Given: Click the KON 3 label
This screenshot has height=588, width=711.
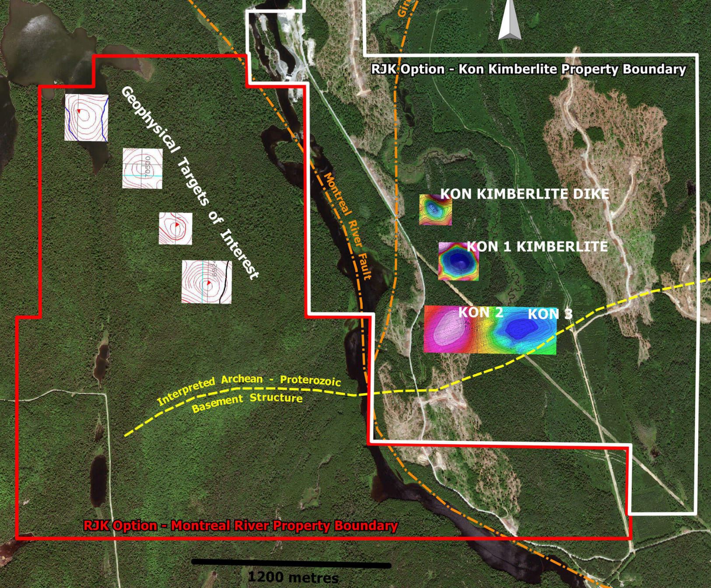Looking at the screenshot, I should 549,314.
